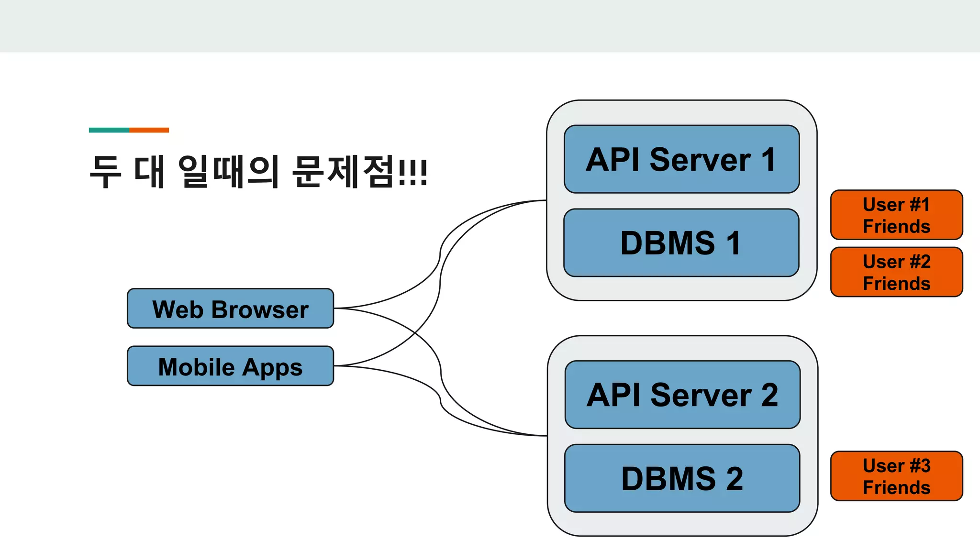Click the digit 2 in DBMS 2
Screen dimensions: 980x551
coord(735,478)
